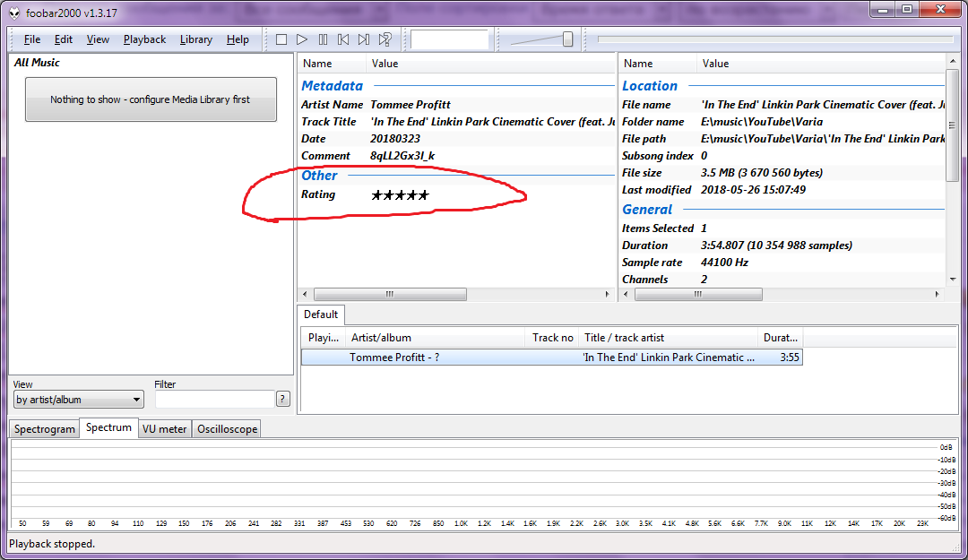This screenshot has width=968, height=560.
Task: Click the 'Other' section heading
Action: 319,176
